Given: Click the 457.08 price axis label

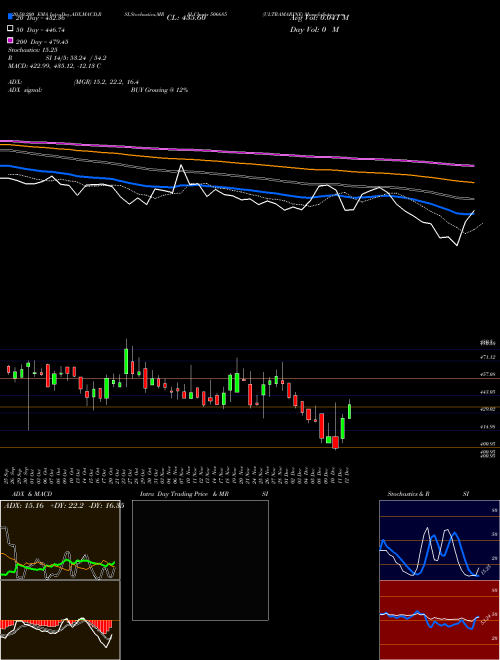Looking at the screenshot, I should tap(488, 374).
